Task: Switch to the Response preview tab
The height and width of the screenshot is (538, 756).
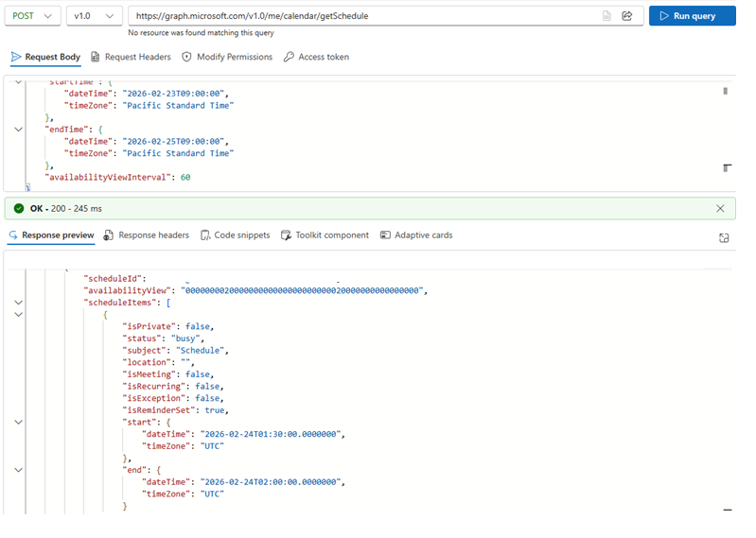Action: [x=51, y=235]
